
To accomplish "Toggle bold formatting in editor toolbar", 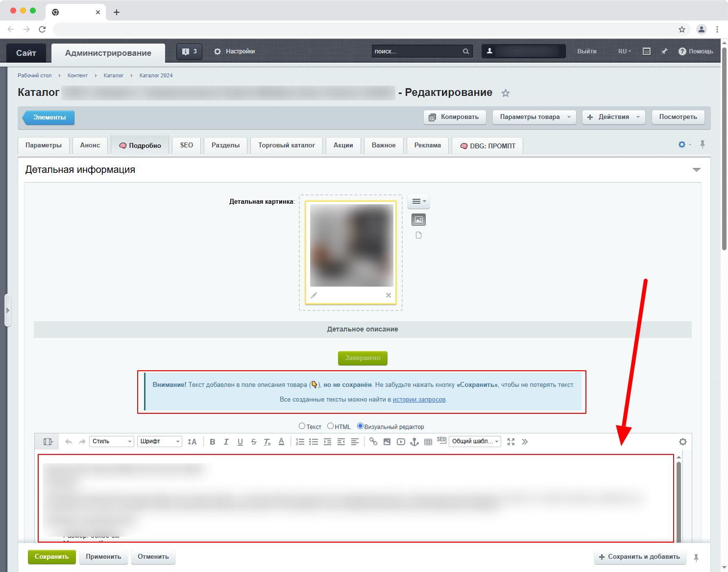I will pyautogui.click(x=213, y=442).
